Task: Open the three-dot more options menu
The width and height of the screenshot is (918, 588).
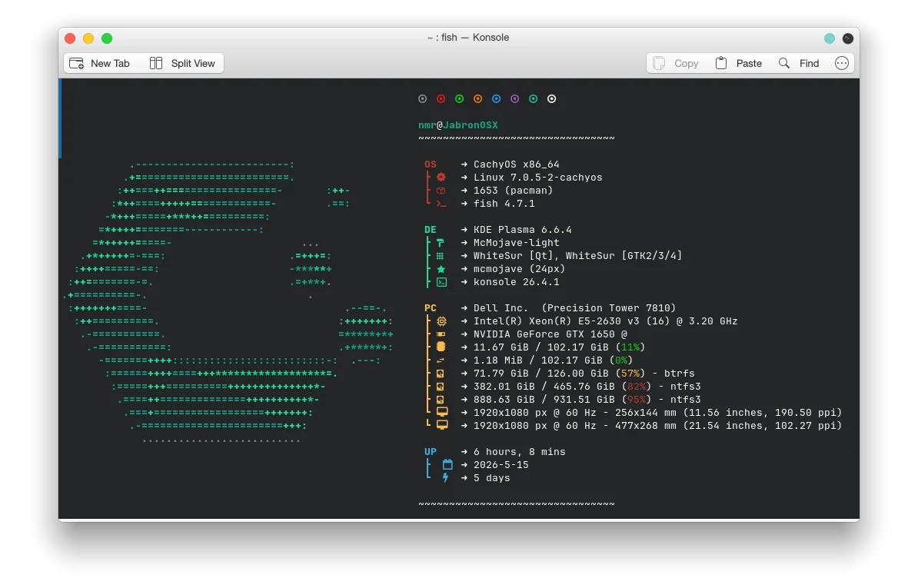Action: [x=841, y=63]
